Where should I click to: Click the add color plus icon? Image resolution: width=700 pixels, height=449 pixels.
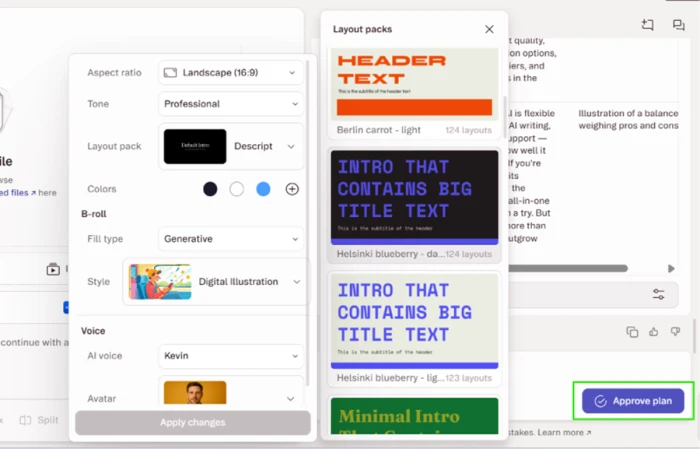click(x=292, y=189)
